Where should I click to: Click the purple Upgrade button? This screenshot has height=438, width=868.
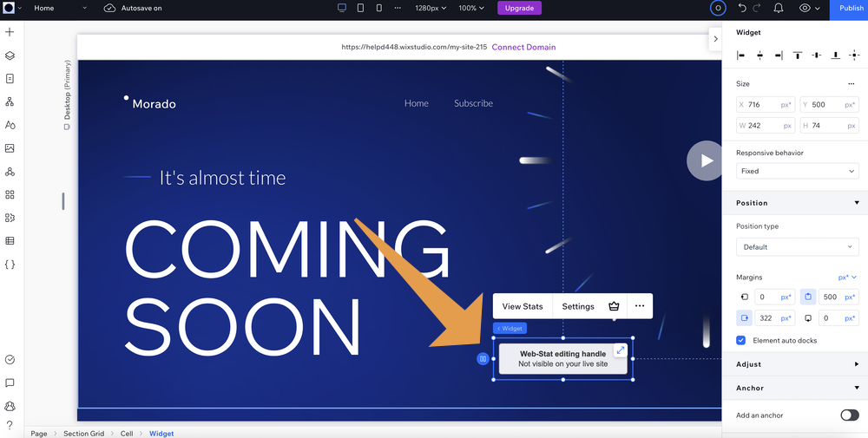click(x=519, y=9)
